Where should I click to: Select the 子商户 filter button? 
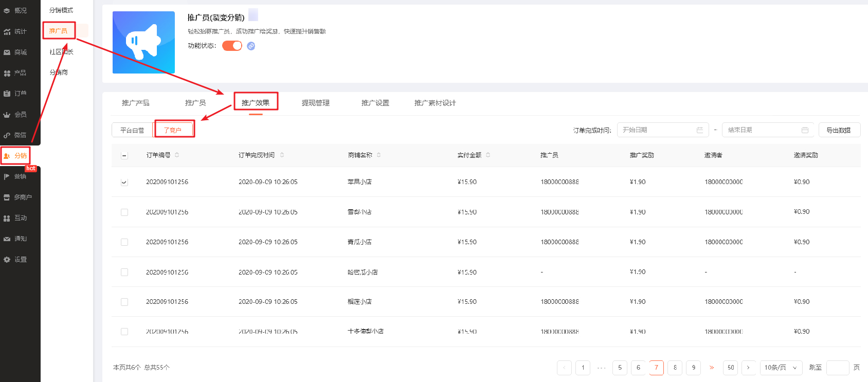click(173, 130)
